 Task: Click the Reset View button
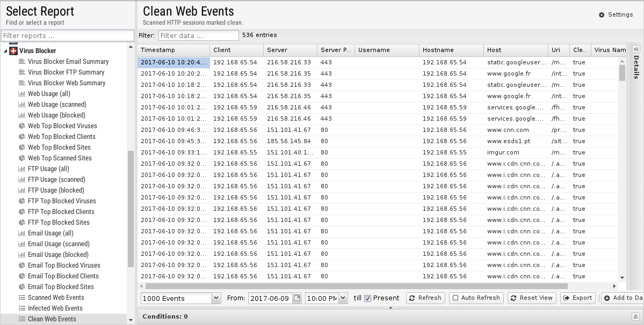532,298
